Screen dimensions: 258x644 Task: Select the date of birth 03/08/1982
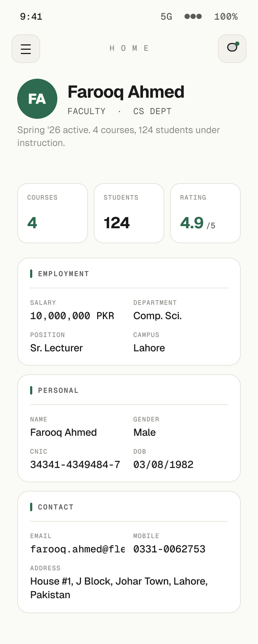[163, 465]
